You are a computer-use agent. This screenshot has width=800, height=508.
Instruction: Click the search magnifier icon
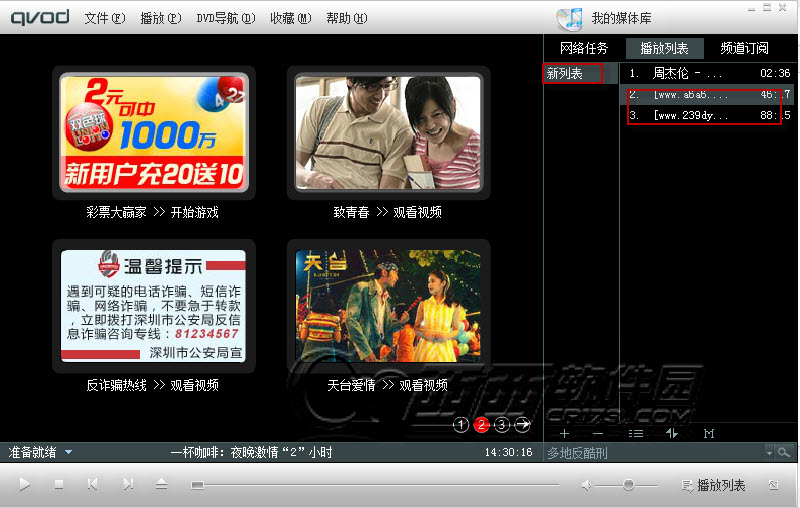[x=784, y=452]
